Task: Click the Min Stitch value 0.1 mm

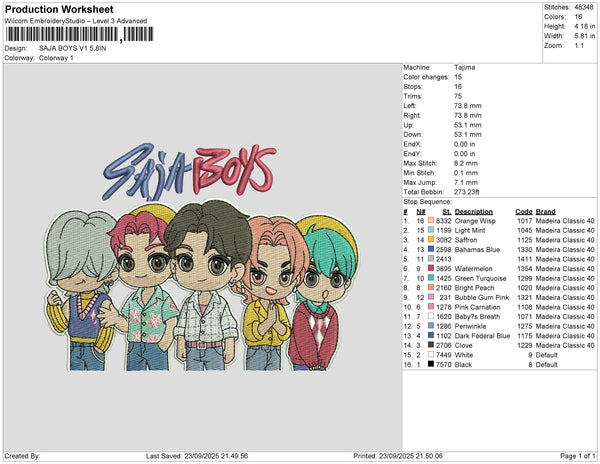Action: click(x=466, y=173)
